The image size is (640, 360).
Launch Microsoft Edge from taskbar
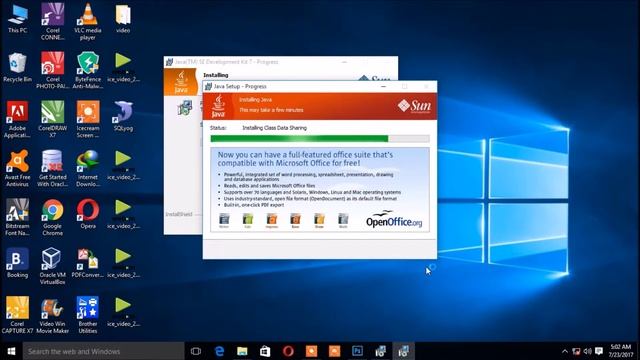point(219,351)
